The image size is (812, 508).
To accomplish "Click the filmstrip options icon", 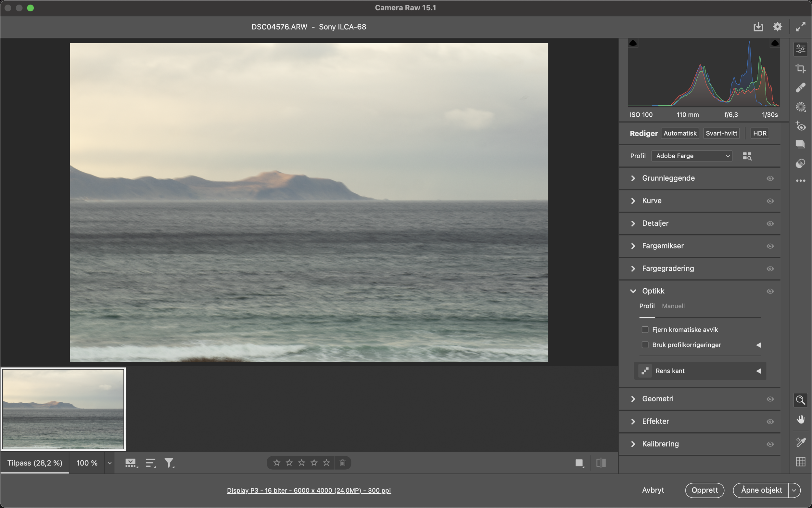I will pos(131,463).
